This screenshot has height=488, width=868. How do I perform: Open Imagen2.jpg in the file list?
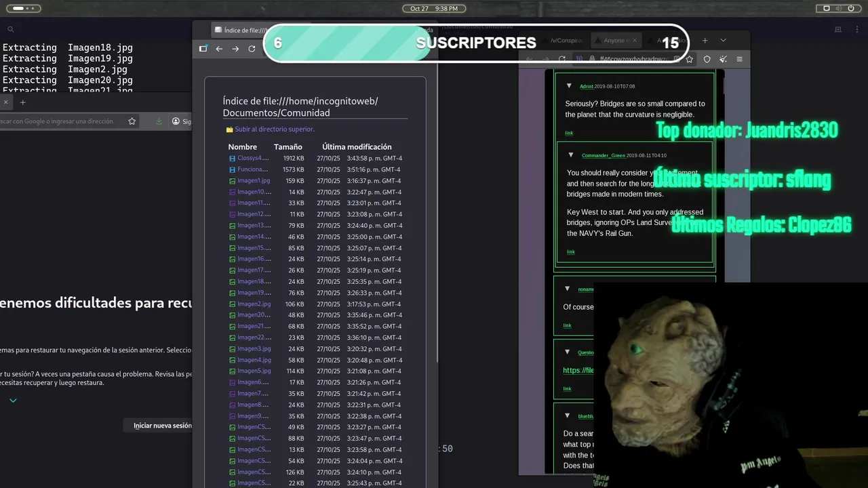pos(254,304)
